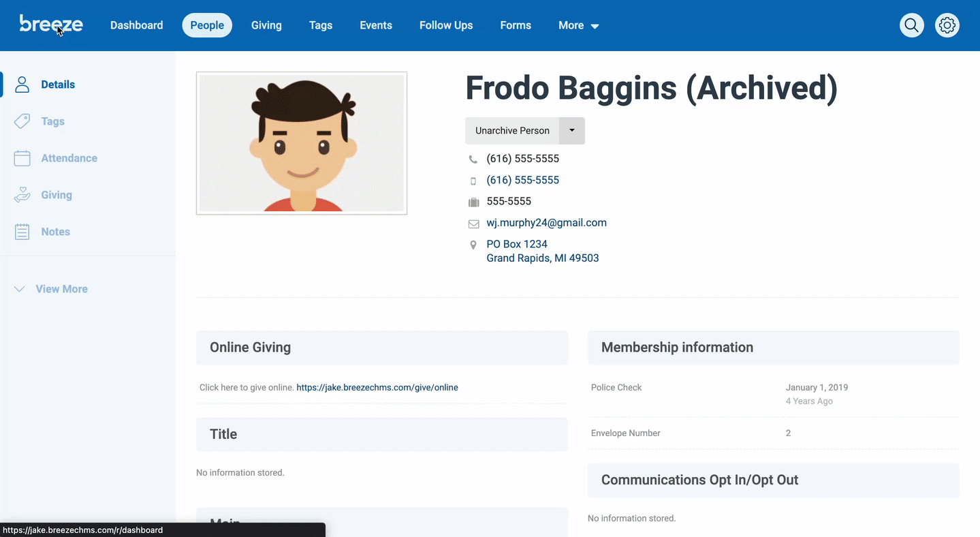Click the Attendance calendar icon in sidebar
This screenshot has height=537, width=980.
point(22,158)
